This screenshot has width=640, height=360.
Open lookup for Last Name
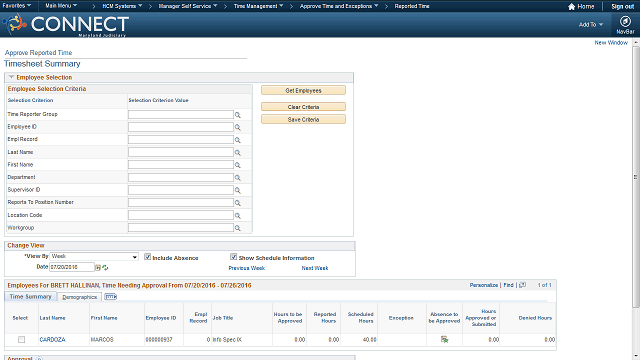tap(238, 153)
